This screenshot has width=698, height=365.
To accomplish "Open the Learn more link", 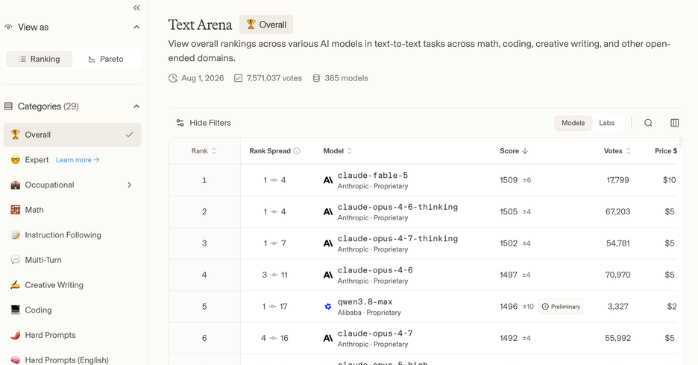I will point(77,160).
